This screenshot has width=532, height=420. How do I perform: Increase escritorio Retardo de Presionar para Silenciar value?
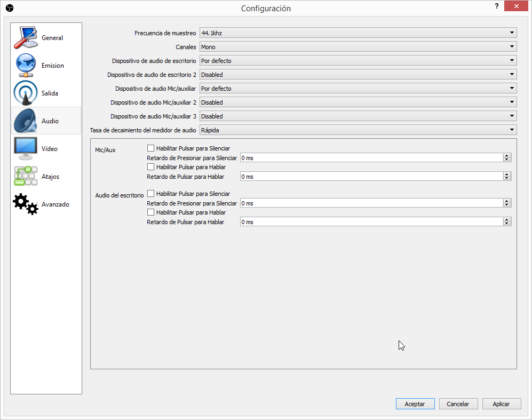tap(507, 201)
